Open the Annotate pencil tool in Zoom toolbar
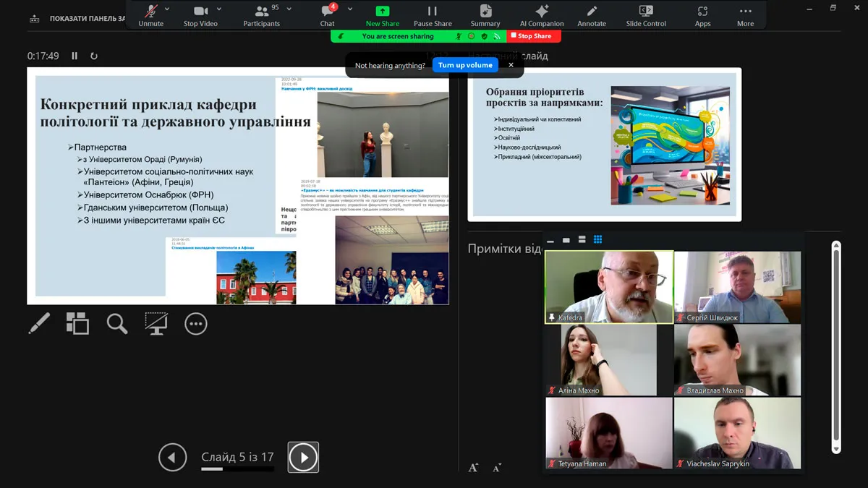 tap(592, 12)
